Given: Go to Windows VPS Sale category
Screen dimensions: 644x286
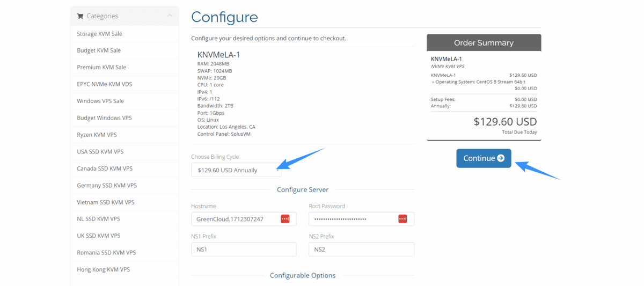Looking at the screenshot, I should point(125,101).
